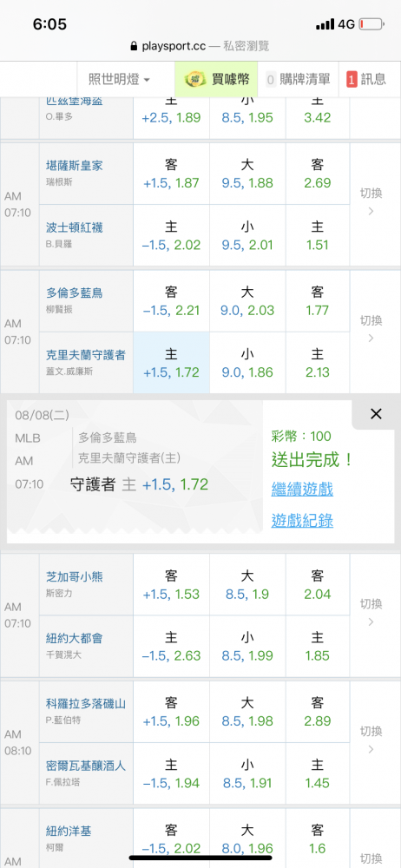The width and height of the screenshot is (401, 868).
Task: Click 繼續遊戲 link
Action: [x=302, y=489]
